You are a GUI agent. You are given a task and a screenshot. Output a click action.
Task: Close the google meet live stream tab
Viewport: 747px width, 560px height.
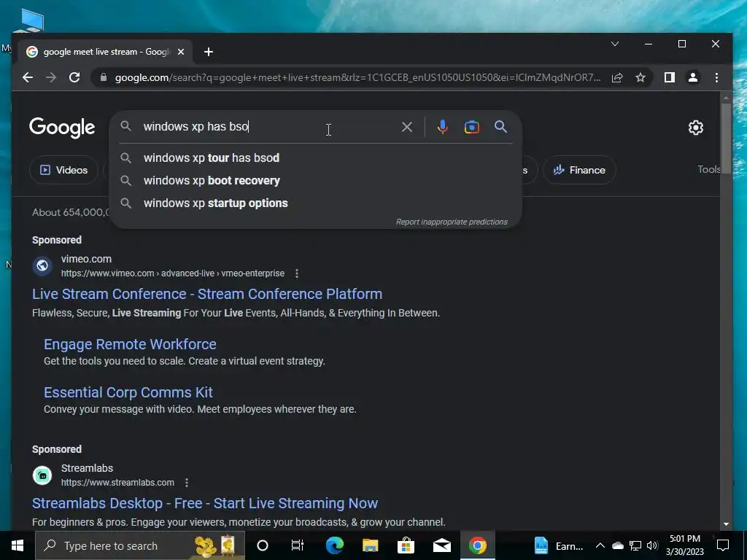[x=181, y=52]
